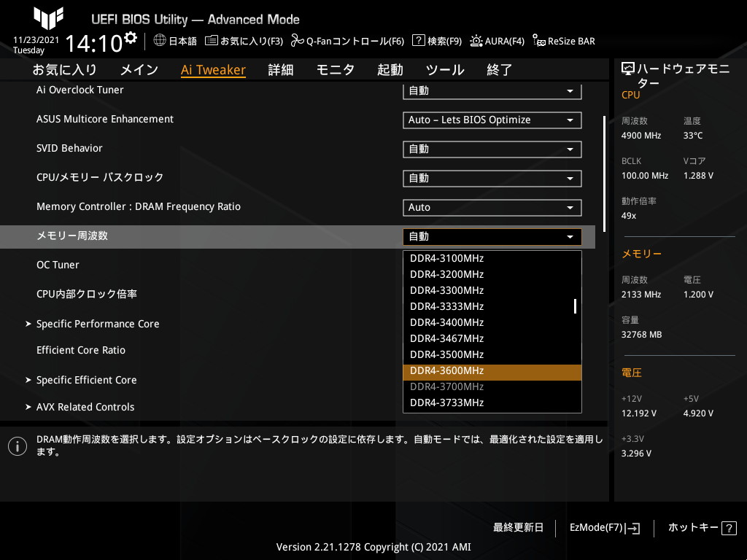Select DDR4-3700MHz option
This screenshot has height=560, width=747.
[492, 386]
